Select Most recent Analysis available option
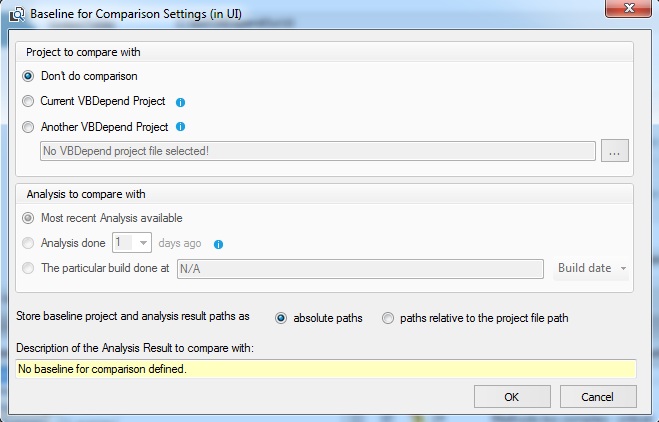 coord(28,218)
